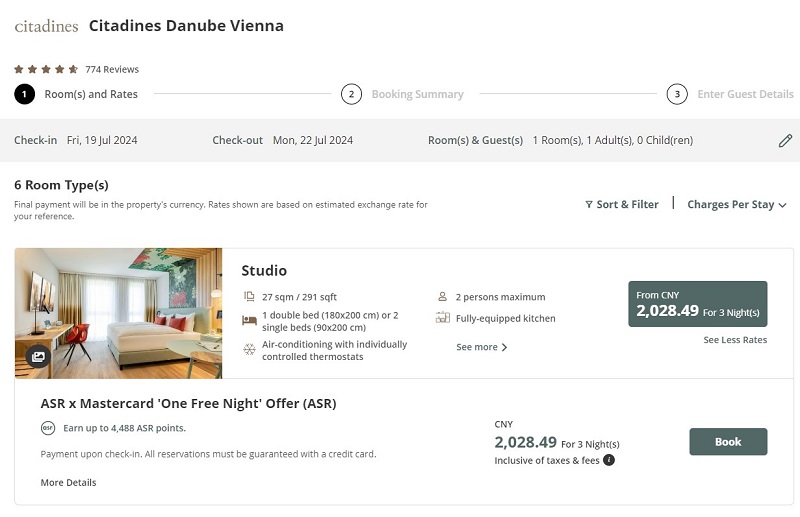Open the Charges Per Stay dropdown
Viewport: 800px width, 517px height.
(737, 205)
